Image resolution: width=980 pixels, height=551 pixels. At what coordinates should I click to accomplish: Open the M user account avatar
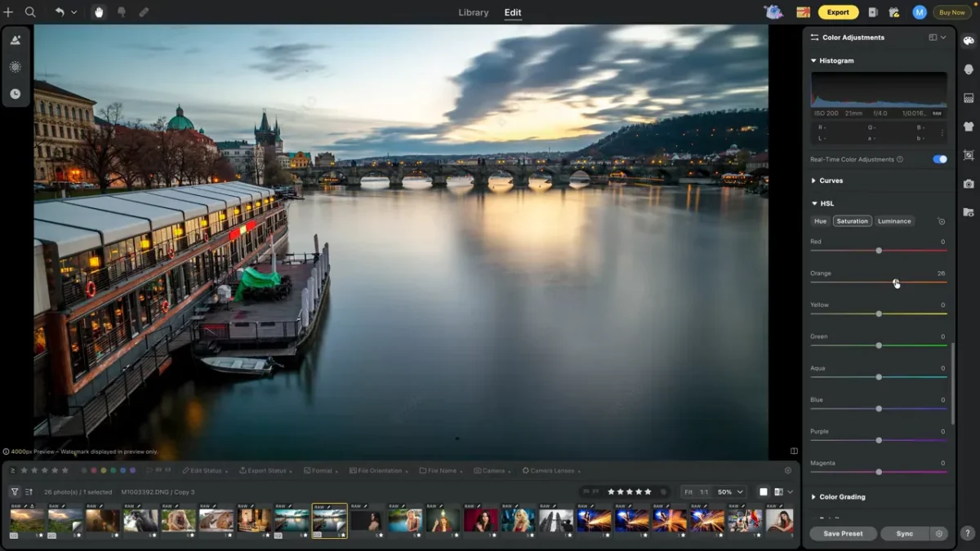pos(920,12)
